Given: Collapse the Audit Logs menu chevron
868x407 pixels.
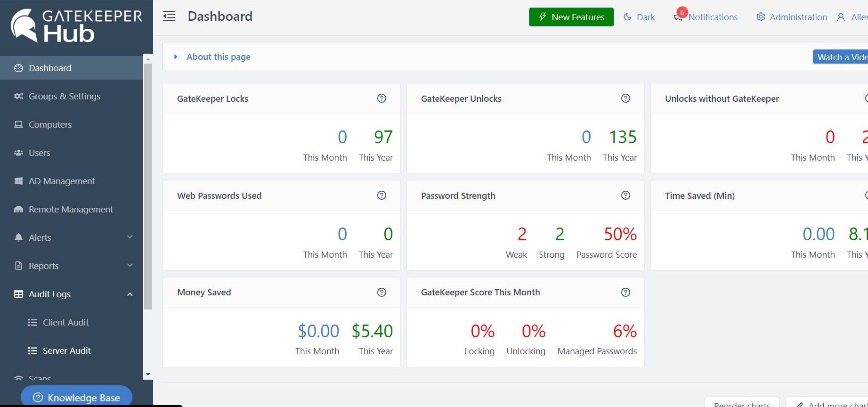Looking at the screenshot, I should [x=130, y=294].
